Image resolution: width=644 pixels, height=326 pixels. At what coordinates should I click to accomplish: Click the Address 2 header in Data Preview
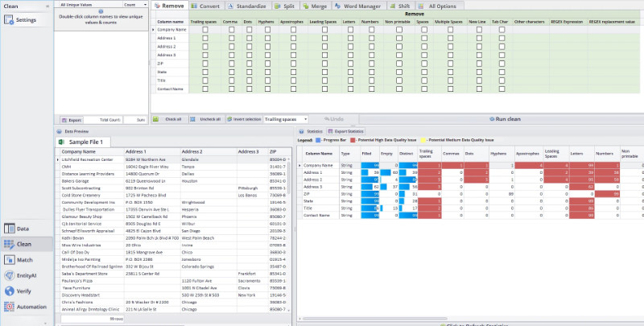[x=208, y=151]
